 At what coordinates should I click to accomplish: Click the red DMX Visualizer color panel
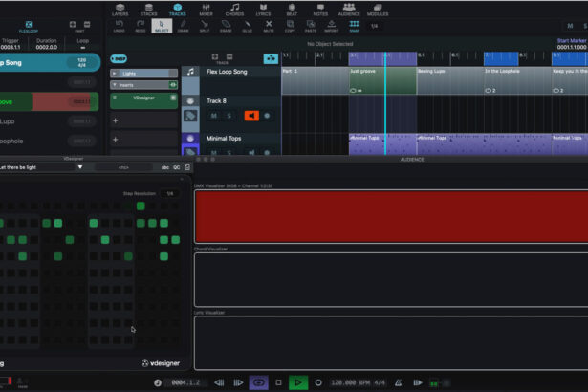[391, 216]
